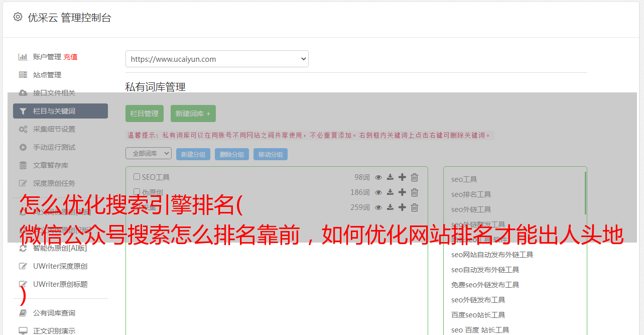Click the eye icon on the 伪原创 row
644x335 pixels.
point(378,192)
